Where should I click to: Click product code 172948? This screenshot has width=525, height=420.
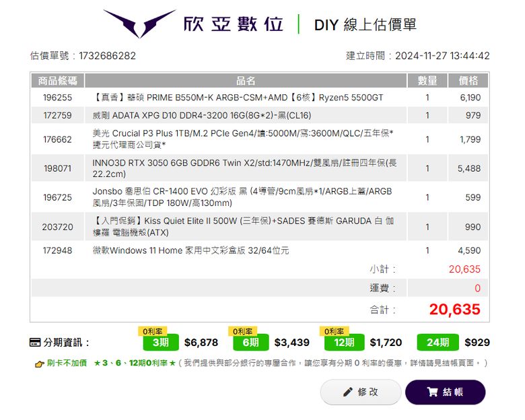(x=58, y=250)
